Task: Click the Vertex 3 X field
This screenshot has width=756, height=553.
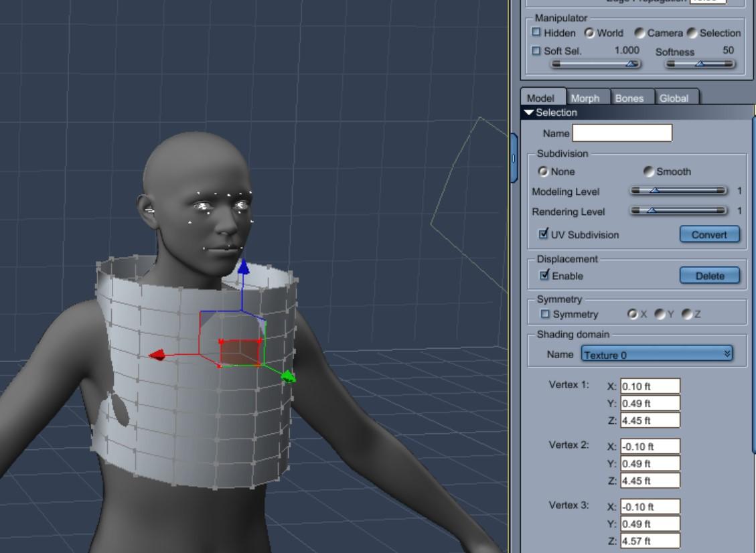Action: click(650, 507)
